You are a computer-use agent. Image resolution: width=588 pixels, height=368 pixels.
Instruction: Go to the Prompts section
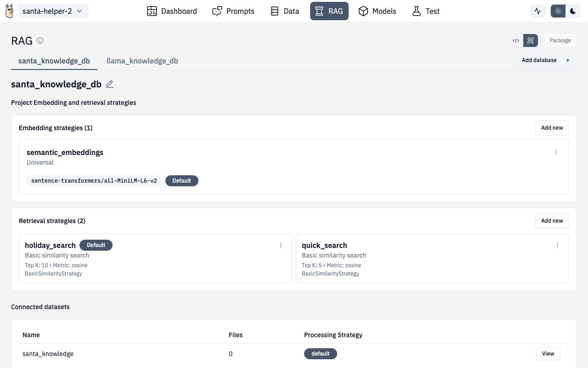pos(233,11)
